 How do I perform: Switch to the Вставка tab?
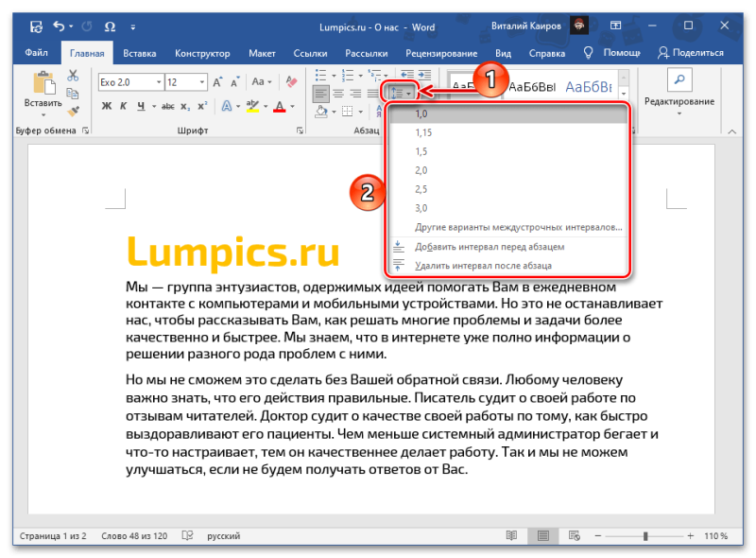pos(139,53)
